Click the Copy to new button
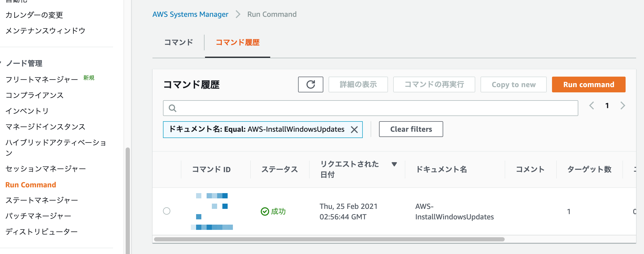 click(513, 84)
